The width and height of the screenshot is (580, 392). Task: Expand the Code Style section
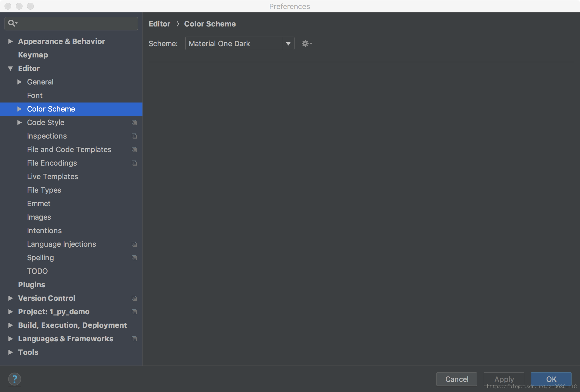(20, 122)
